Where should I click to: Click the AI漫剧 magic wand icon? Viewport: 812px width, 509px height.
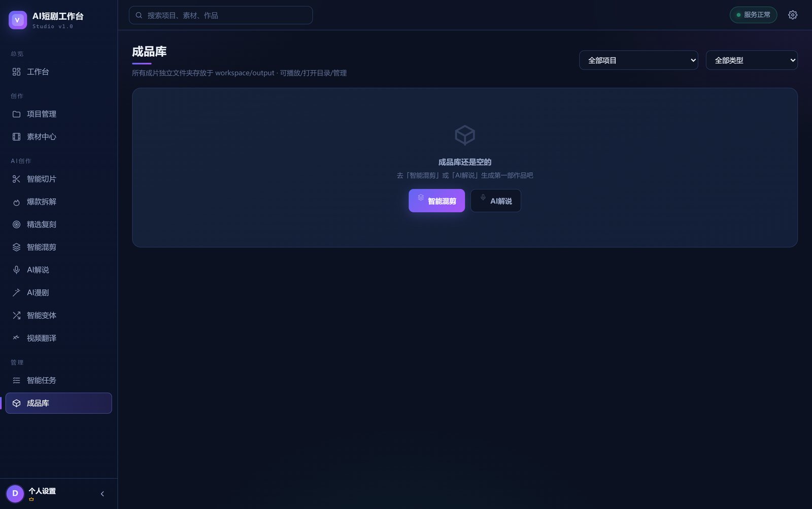[16, 293]
